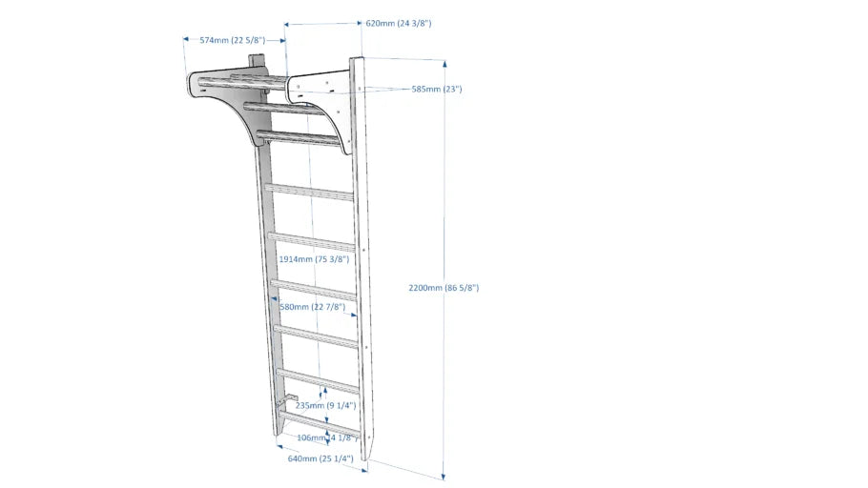The image size is (868, 488).
Task: Select the wall mounting block behind the top bars
Action: [255, 62]
